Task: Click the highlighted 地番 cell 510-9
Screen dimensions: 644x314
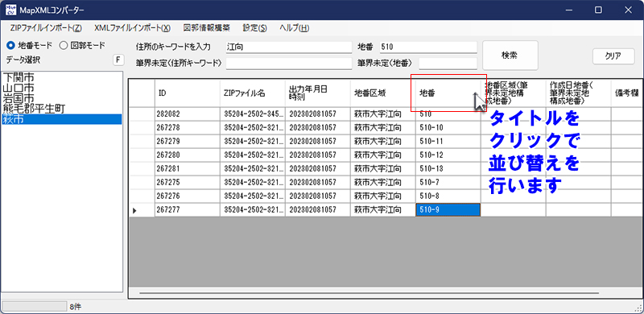Action: coord(448,210)
